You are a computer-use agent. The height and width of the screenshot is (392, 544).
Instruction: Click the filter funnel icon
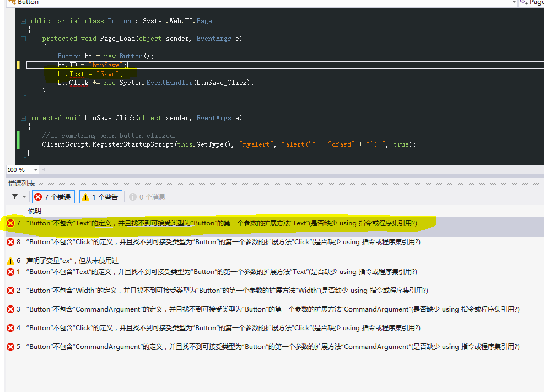15,197
